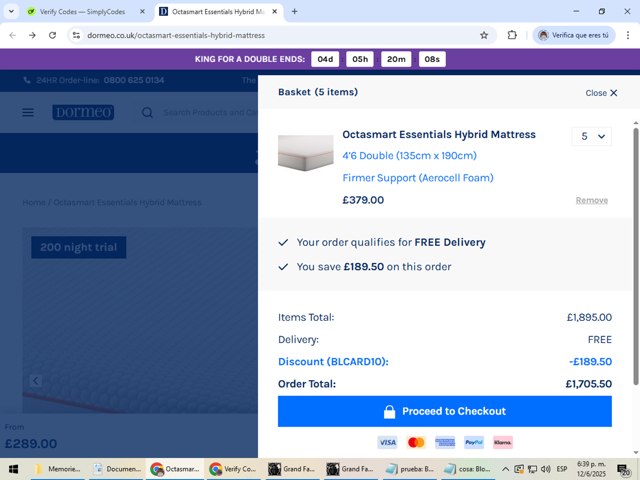Close the Verify Codes SimplyCodes tab

142,11
